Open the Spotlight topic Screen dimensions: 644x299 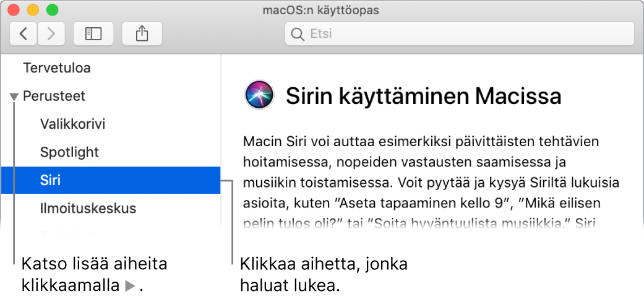[69, 152]
